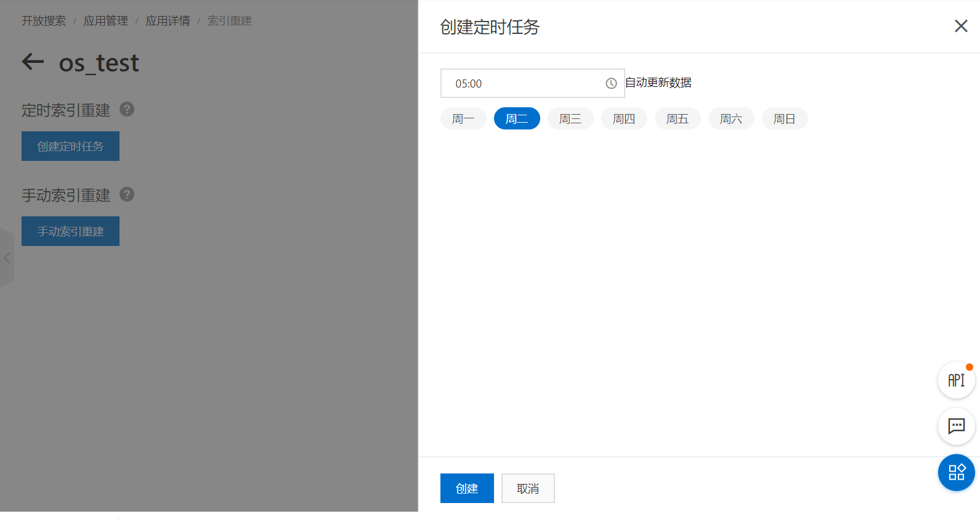980x524 pixels.
Task: Click 手动索引重建 button on background page
Action: tap(70, 231)
